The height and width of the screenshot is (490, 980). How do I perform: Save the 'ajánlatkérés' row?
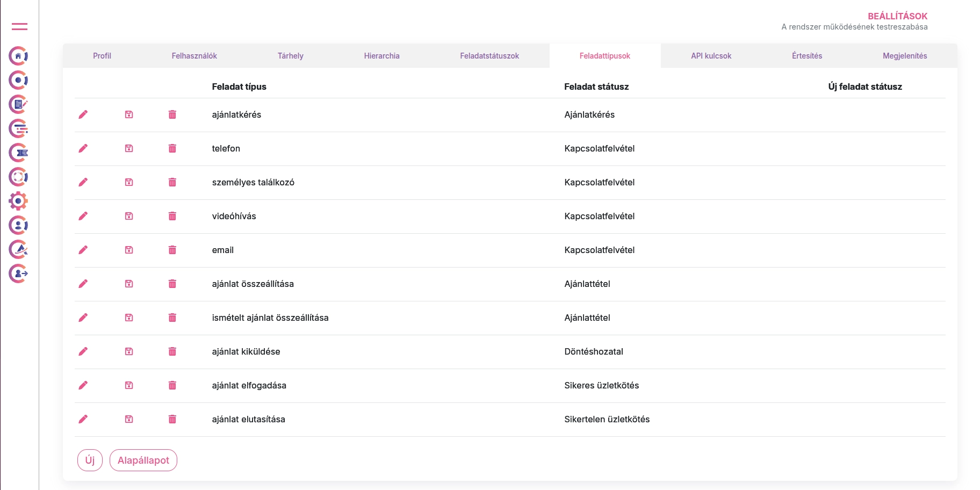click(x=129, y=114)
